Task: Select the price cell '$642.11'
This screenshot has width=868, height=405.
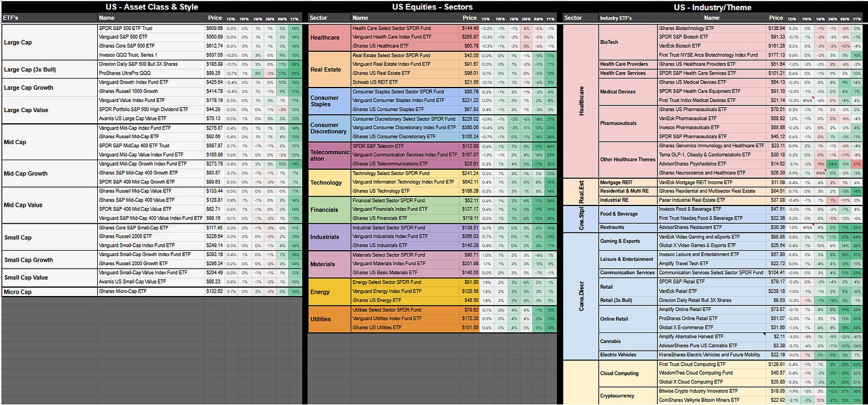Action: (x=469, y=182)
